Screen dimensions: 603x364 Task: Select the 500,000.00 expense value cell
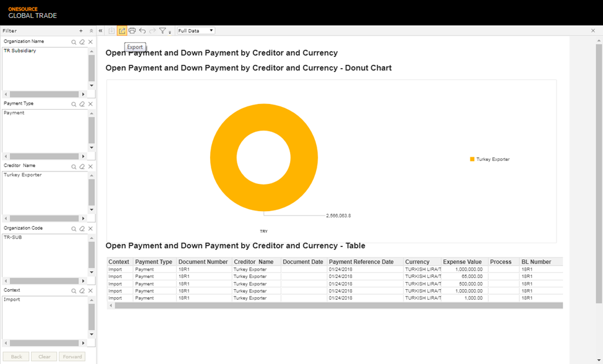465,284
